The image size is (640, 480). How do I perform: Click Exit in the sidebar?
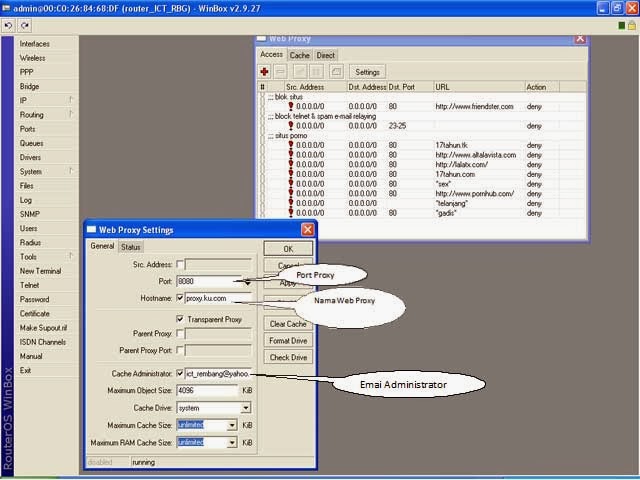(25, 370)
